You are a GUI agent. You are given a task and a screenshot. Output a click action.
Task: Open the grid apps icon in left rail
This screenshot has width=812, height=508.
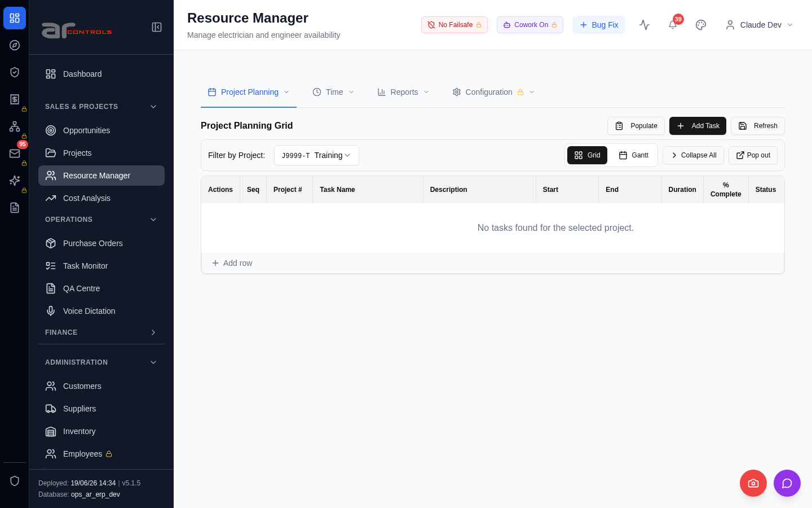tap(15, 18)
